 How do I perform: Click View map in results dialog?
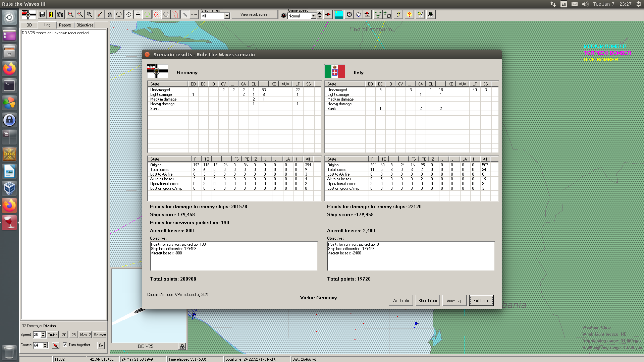[454, 301]
